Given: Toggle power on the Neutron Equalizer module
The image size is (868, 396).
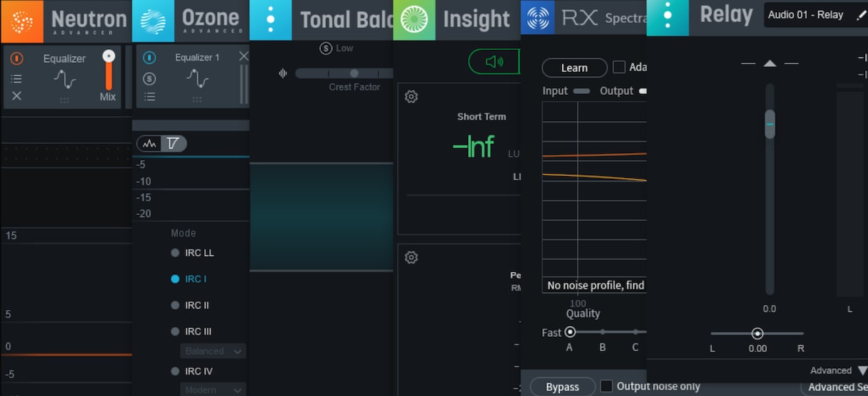Looking at the screenshot, I should tap(16, 59).
